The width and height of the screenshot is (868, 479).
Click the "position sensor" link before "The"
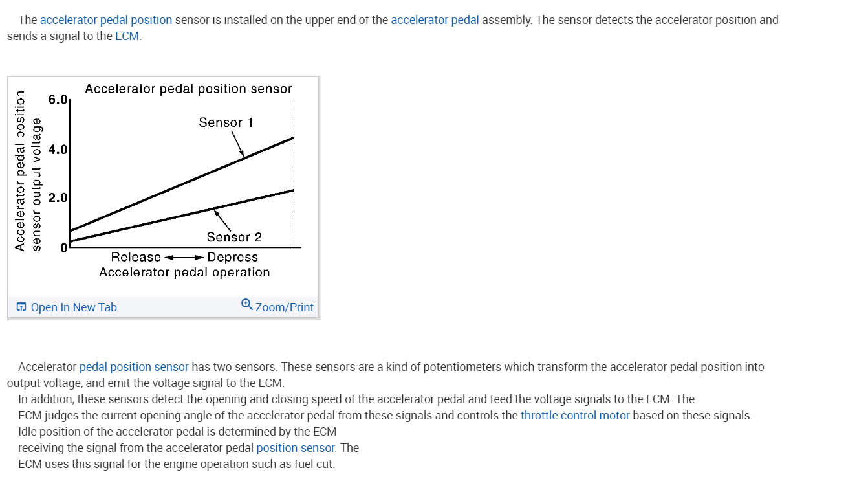point(296,448)
